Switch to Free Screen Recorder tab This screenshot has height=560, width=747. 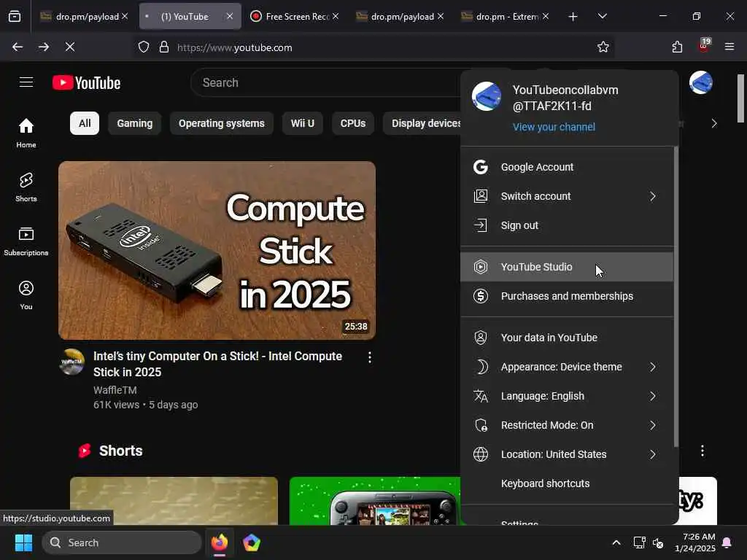click(x=294, y=17)
